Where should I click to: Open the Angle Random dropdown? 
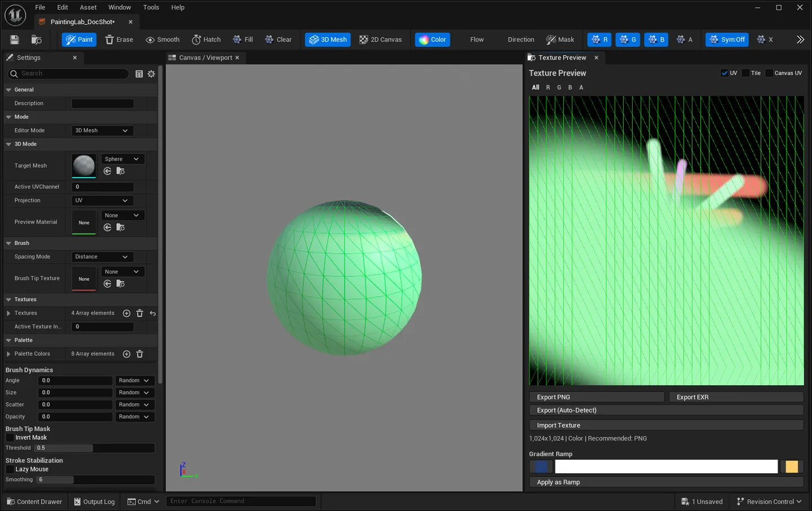[134, 381]
